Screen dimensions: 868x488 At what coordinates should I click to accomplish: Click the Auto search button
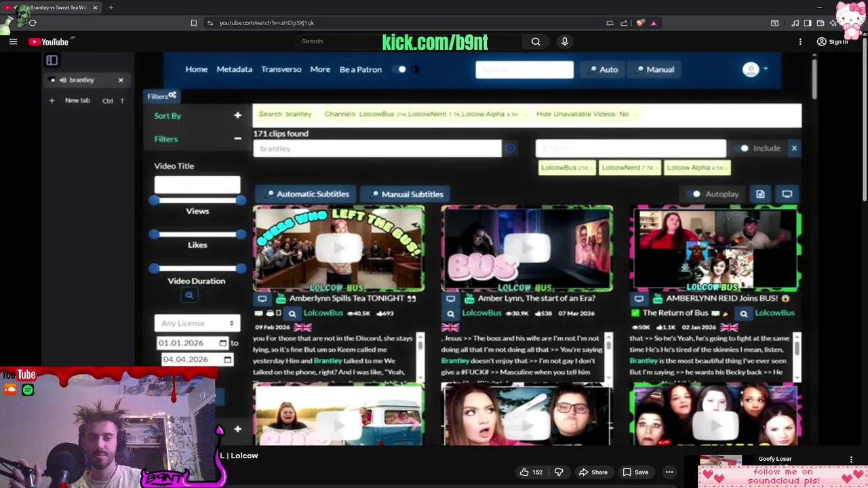point(603,69)
